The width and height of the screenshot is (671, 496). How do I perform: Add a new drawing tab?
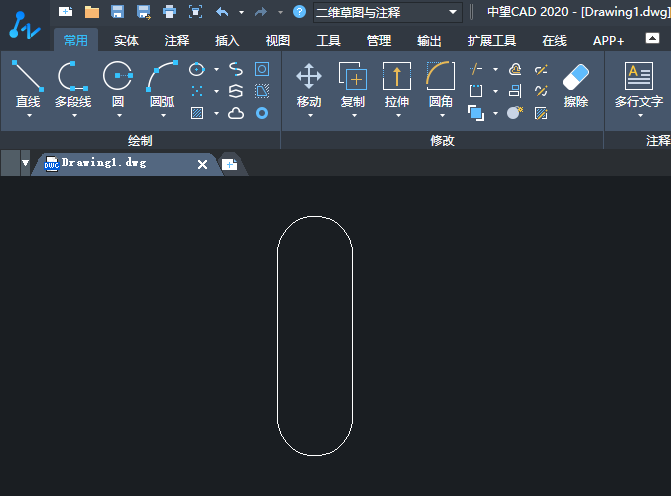[x=230, y=164]
